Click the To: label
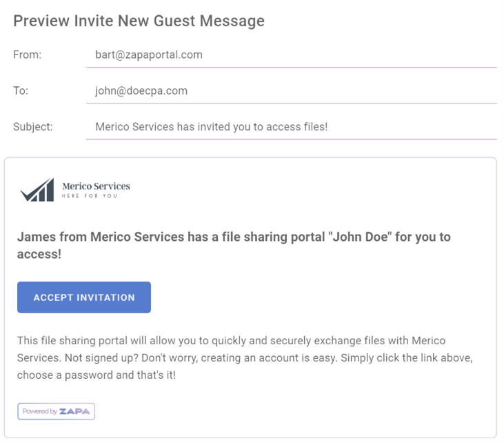Viewport: 504px width, 443px height. (x=21, y=90)
